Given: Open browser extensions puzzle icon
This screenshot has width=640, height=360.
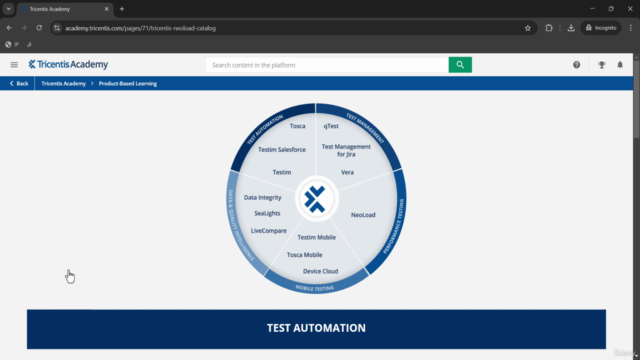Looking at the screenshot, I should click(x=549, y=28).
